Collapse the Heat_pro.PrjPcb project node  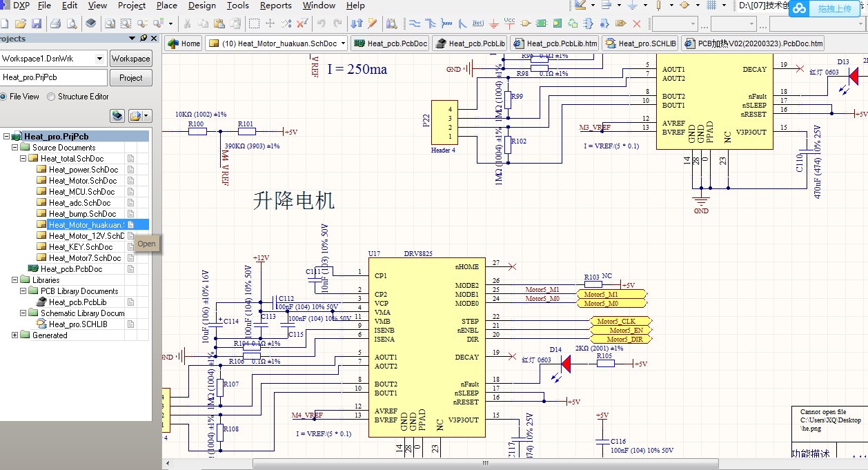(x=7, y=137)
